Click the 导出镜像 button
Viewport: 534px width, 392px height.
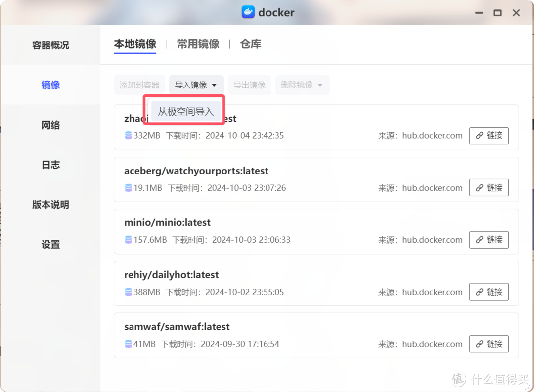tap(250, 85)
